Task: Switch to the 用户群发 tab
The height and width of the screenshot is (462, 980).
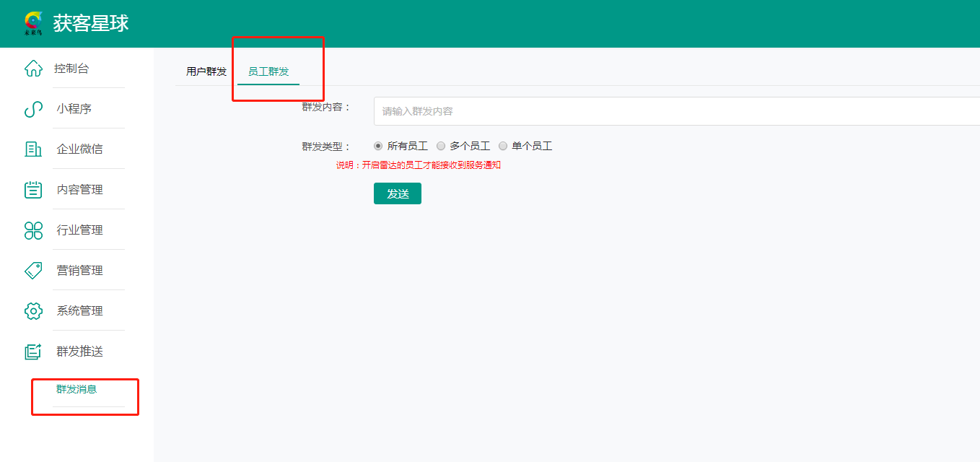Action: [206, 71]
